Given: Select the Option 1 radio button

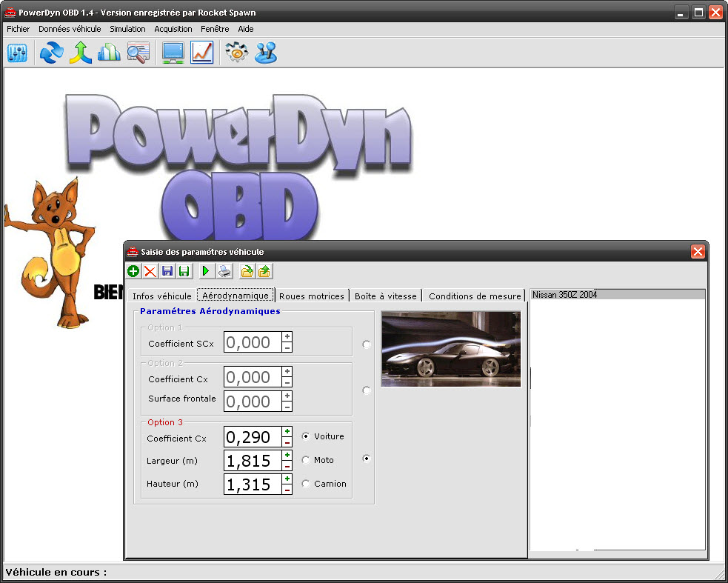Looking at the screenshot, I should (367, 344).
